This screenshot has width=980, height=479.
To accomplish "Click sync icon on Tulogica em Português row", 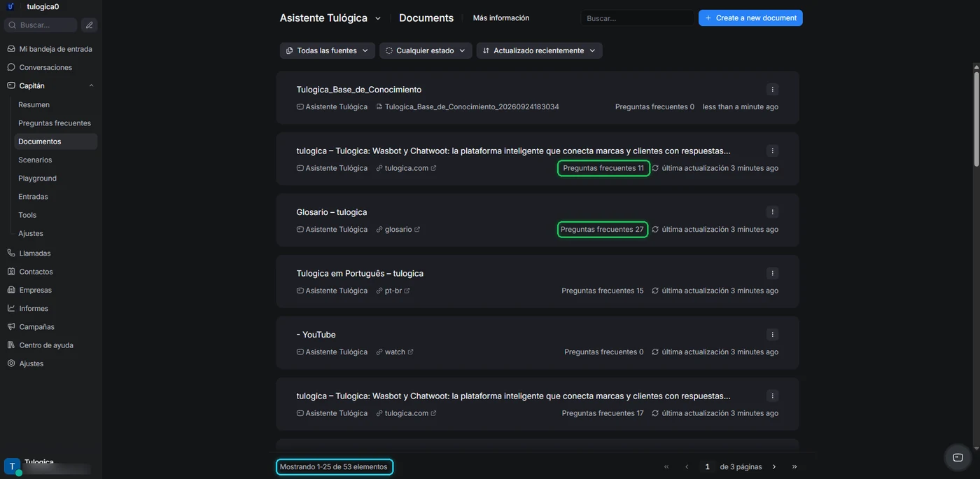I will (655, 291).
